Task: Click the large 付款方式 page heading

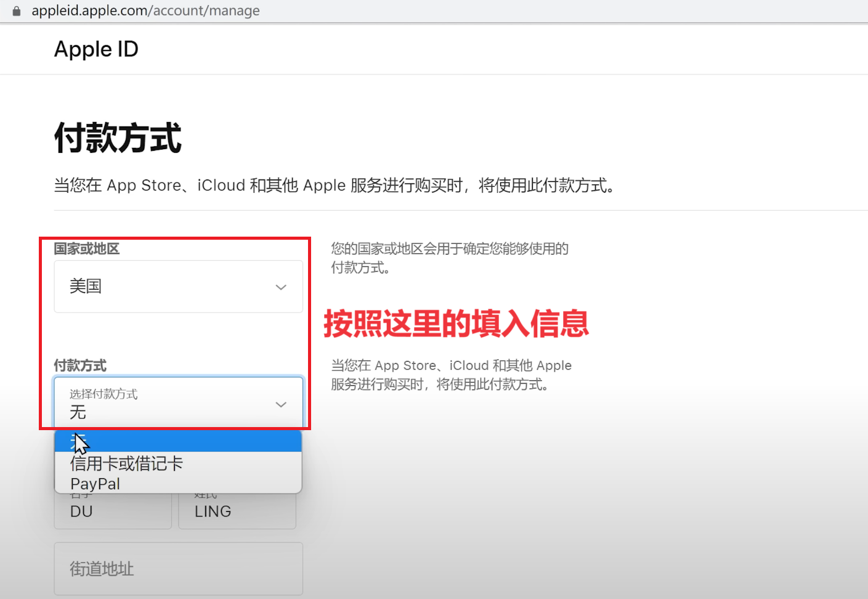Action: tap(118, 137)
